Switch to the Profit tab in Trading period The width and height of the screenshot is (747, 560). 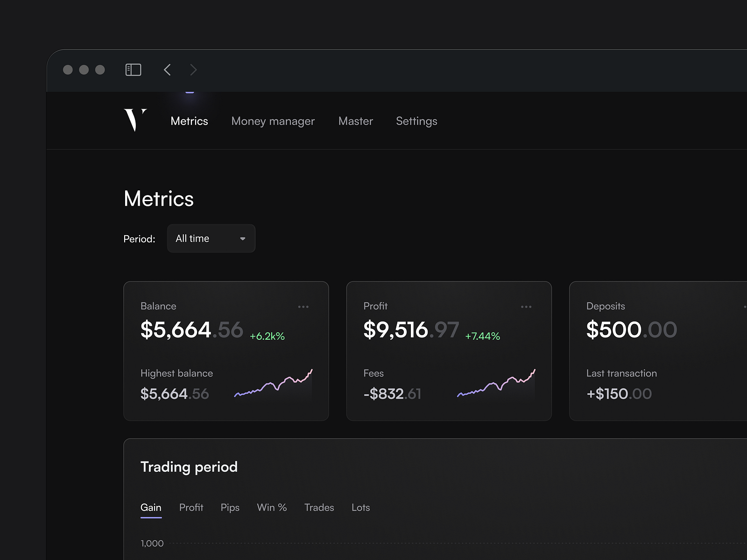click(191, 507)
